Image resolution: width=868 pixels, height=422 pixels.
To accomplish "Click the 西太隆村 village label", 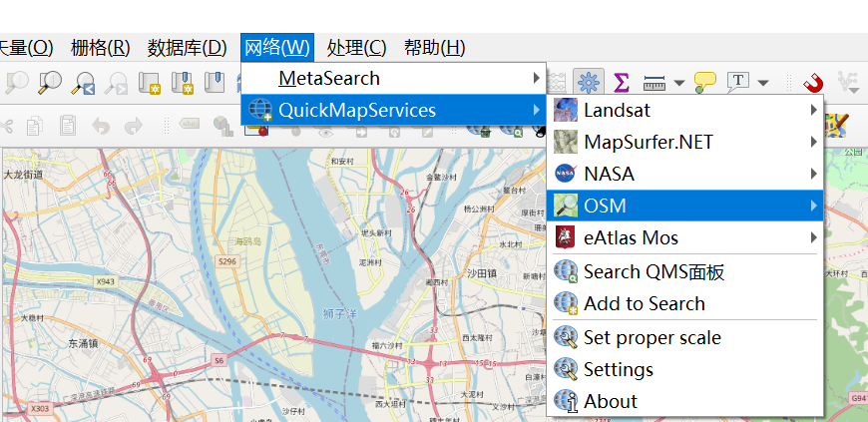I will (x=477, y=337).
